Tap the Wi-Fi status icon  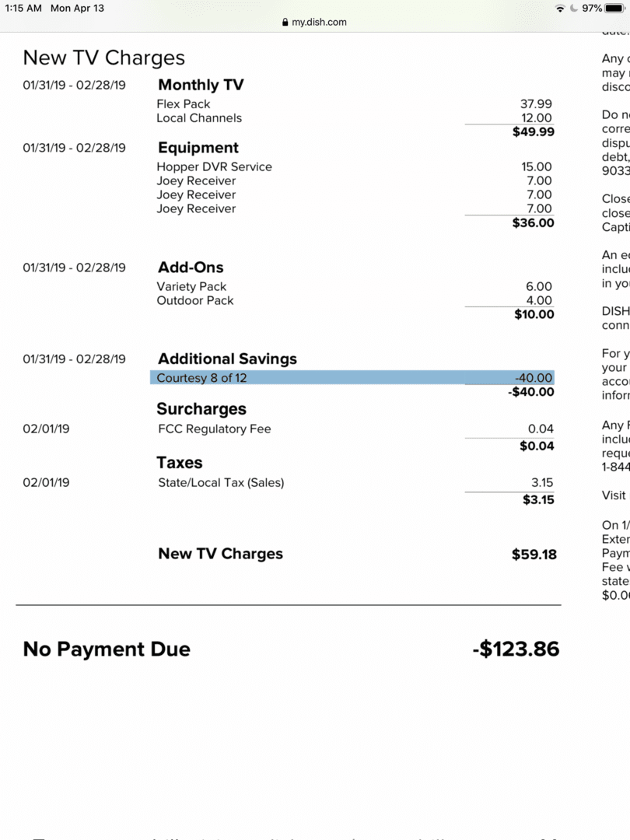pos(560,9)
